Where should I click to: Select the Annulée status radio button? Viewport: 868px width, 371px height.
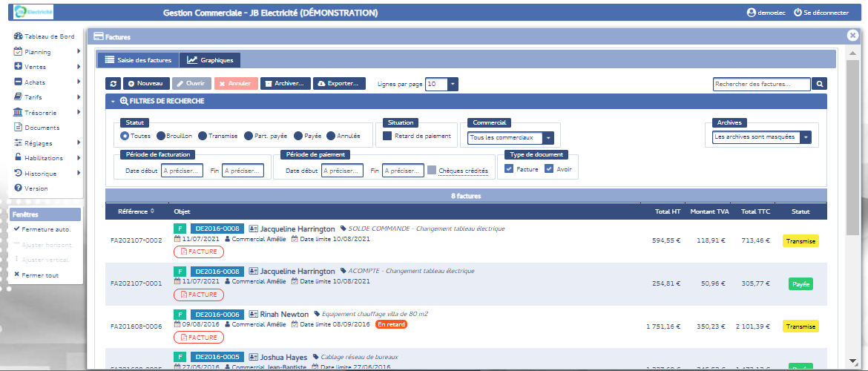click(331, 136)
